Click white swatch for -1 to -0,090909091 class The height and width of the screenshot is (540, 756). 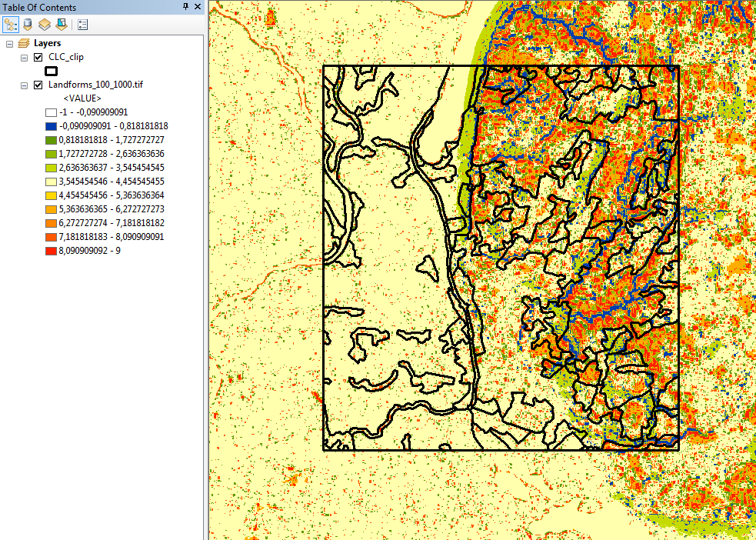(51, 113)
